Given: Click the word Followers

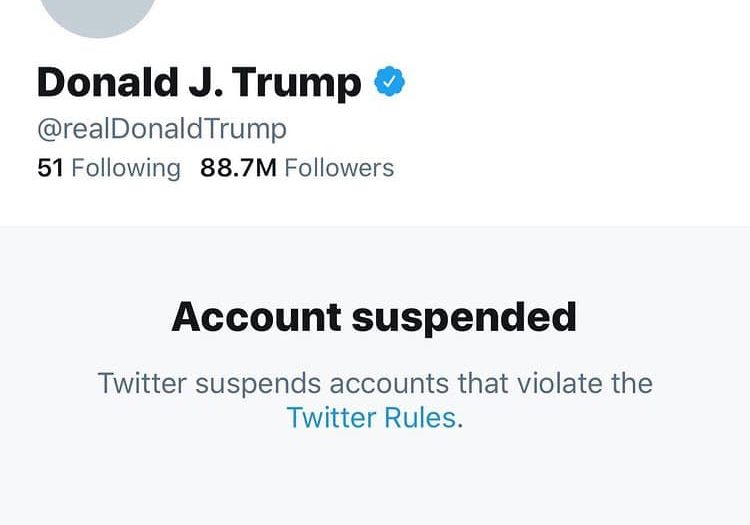Looking at the screenshot, I should coord(339,167).
